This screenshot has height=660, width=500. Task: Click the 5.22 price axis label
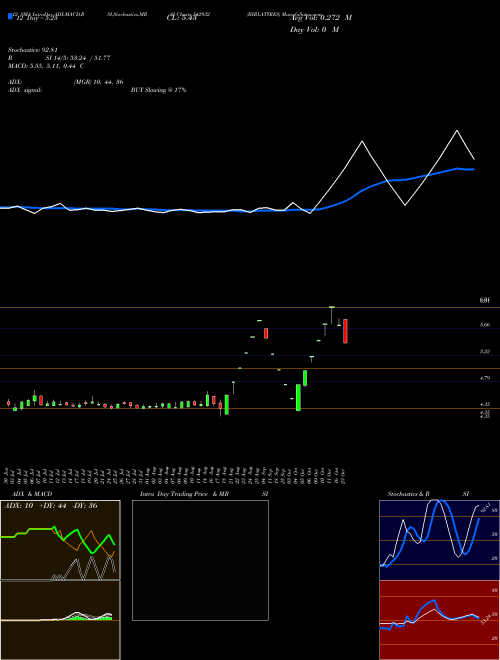(485, 351)
